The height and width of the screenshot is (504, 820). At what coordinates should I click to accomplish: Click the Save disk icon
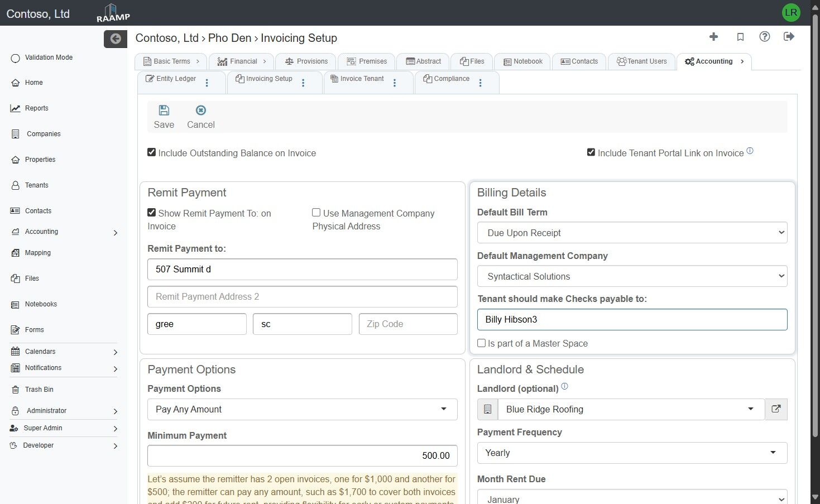tap(164, 111)
